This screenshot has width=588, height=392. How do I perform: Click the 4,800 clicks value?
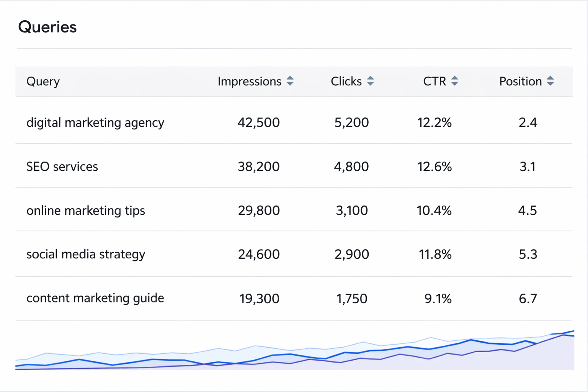point(351,167)
